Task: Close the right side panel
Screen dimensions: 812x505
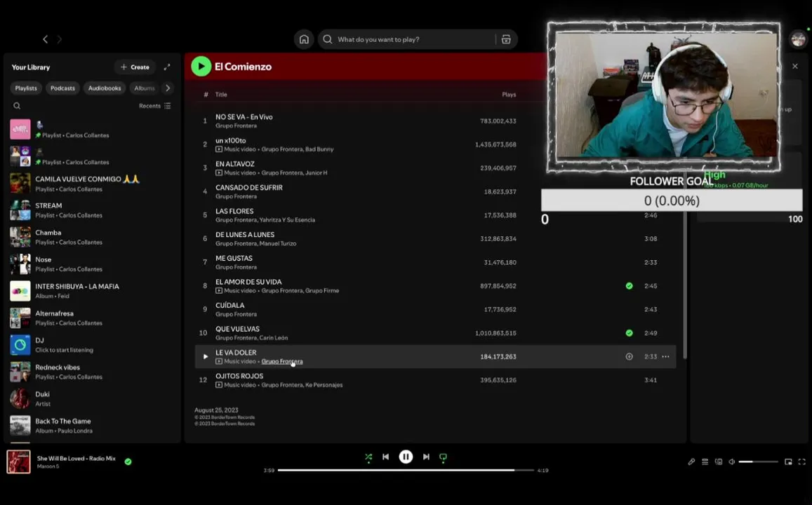Action: (795, 66)
